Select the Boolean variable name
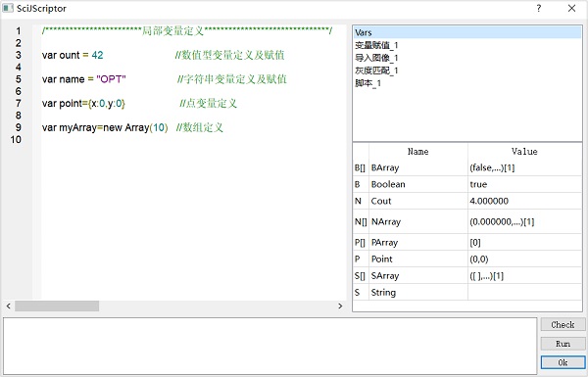Viewport: 588px width, 377px height. 388,184
